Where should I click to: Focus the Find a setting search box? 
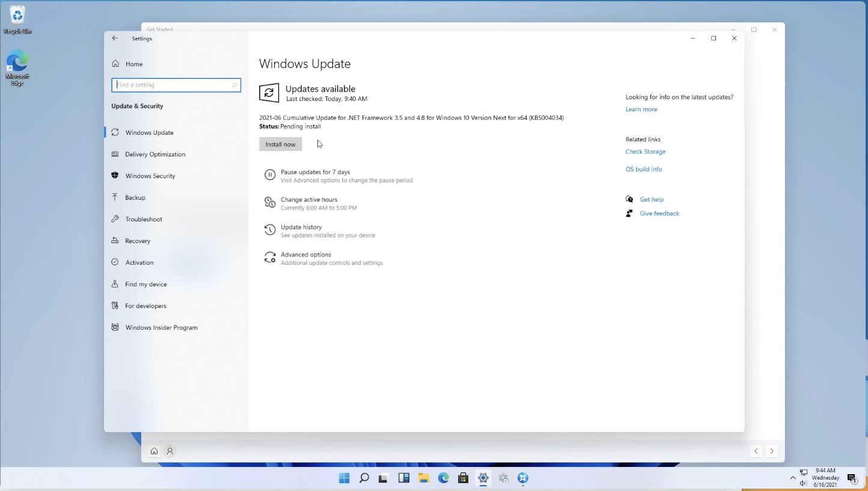point(176,85)
